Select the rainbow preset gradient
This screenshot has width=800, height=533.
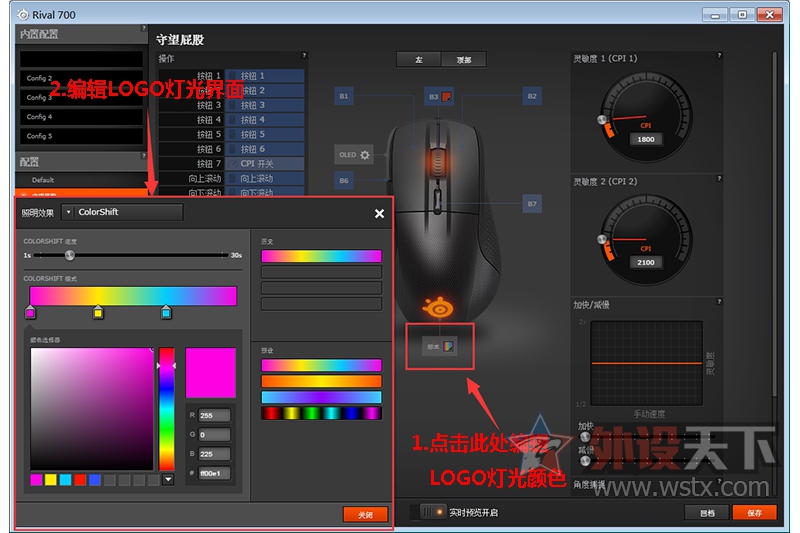[321, 365]
